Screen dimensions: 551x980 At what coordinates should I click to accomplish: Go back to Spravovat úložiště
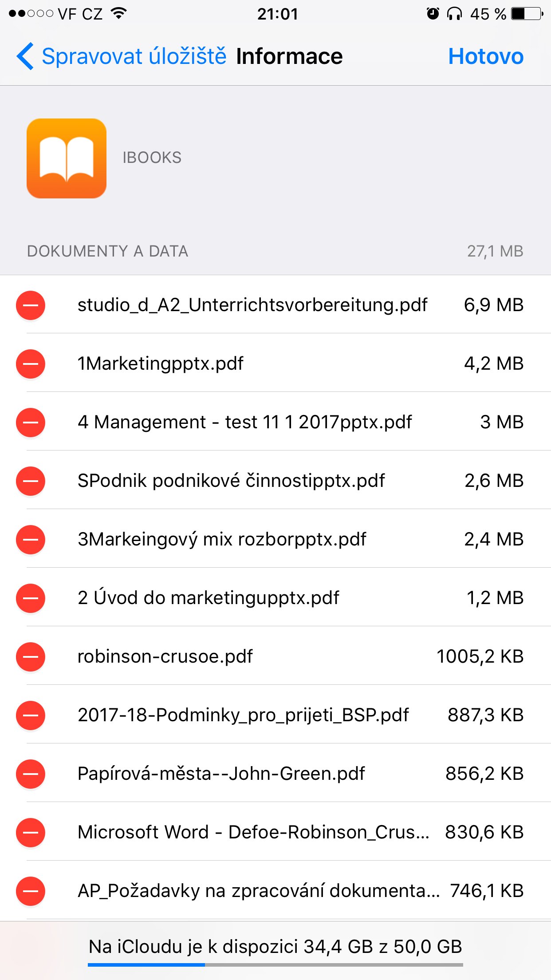tap(134, 56)
